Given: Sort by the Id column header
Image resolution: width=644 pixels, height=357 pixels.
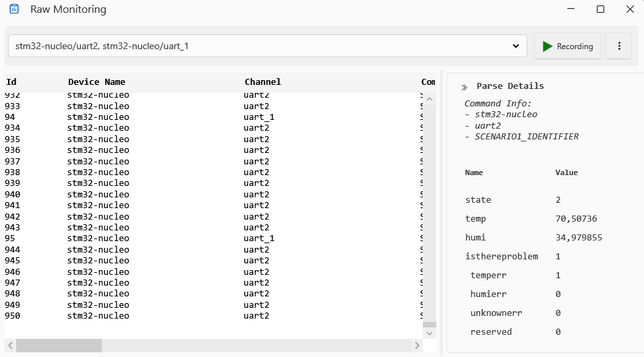Looking at the screenshot, I should [x=11, y=82].
